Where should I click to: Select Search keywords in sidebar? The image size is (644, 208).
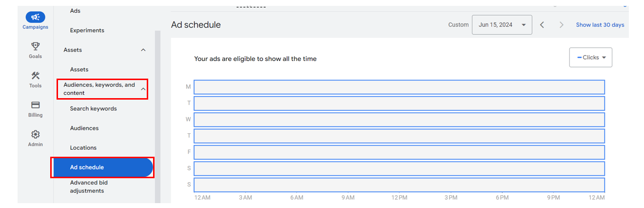coord(93,108)
